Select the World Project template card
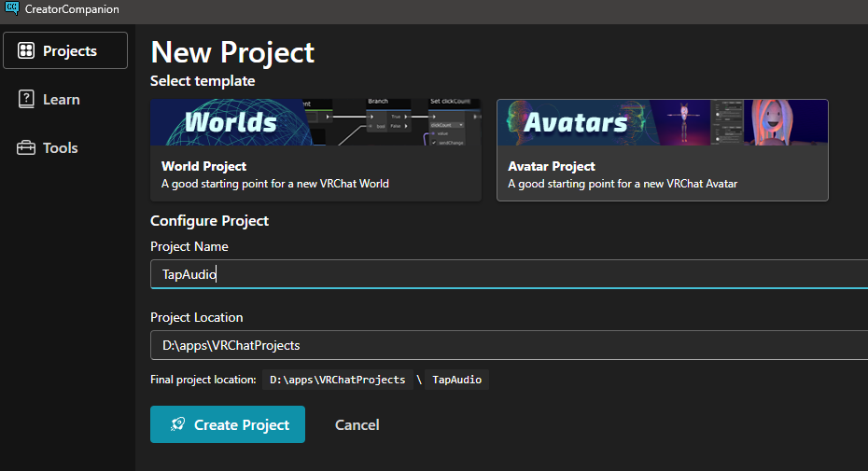The width and height of the screenshot is (868, 471). tap(315, 150)
